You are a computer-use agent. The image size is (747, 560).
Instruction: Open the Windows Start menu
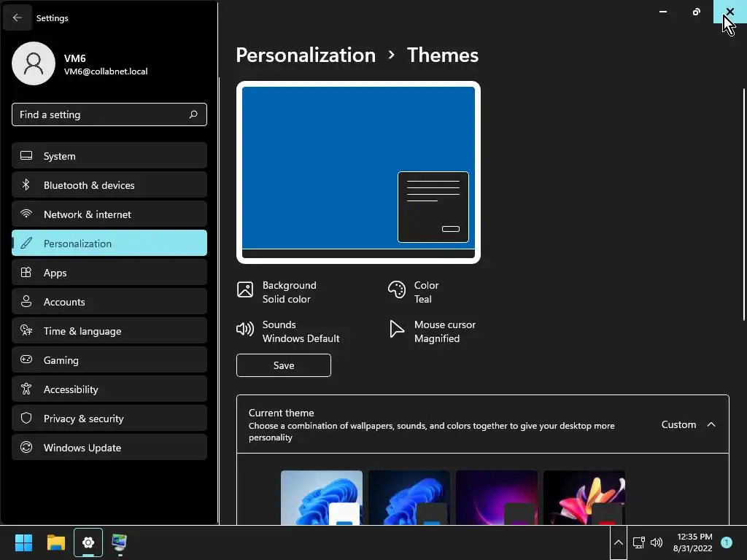[x=23, y=542]
